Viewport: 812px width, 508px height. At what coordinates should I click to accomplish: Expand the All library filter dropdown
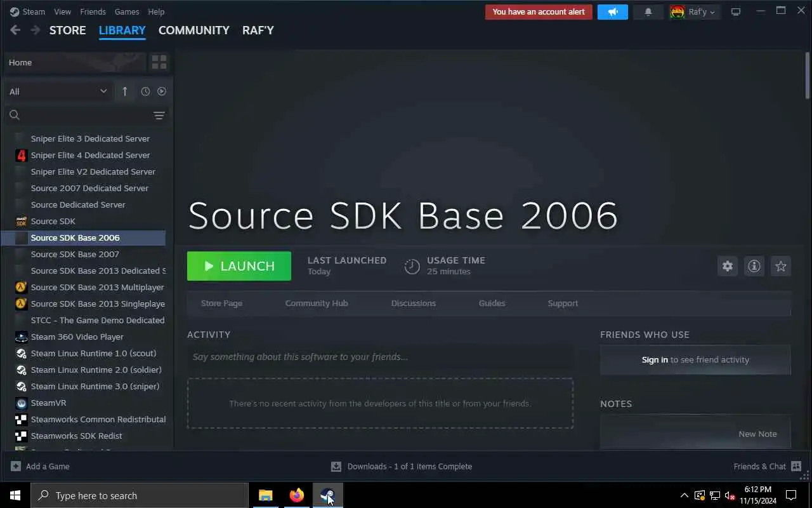click(58, 91)
